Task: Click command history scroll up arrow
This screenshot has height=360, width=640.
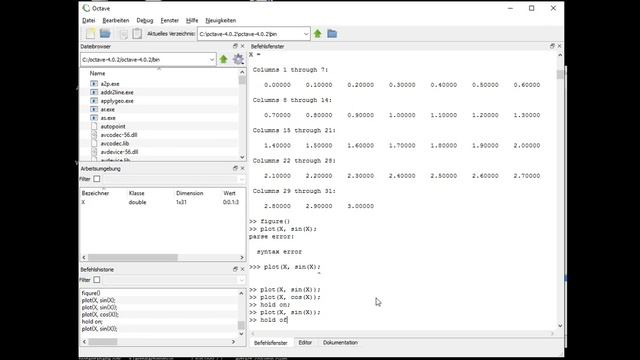Action: (241, 293)
